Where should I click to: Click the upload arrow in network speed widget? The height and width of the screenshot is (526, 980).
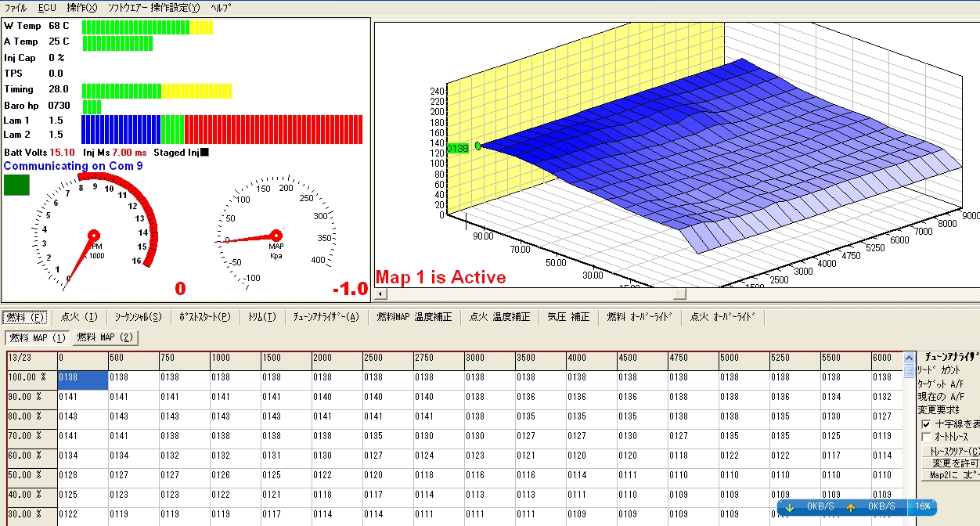(x=850, y=506)
